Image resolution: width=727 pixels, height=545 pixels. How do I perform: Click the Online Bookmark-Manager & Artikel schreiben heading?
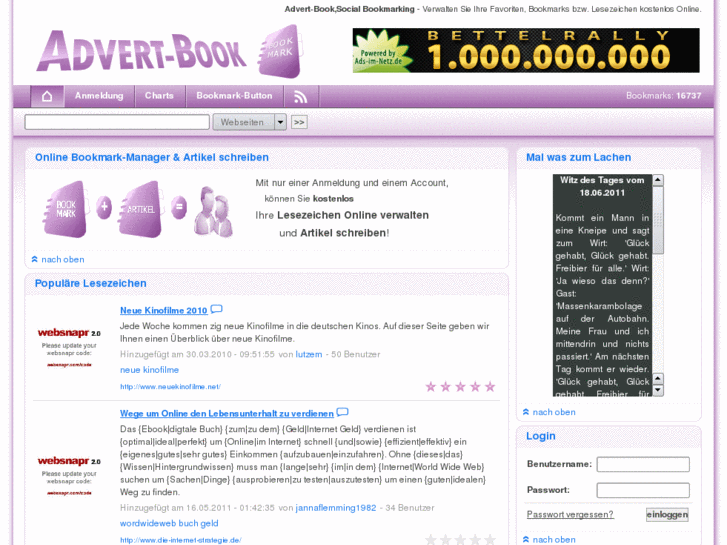point(152,157)
